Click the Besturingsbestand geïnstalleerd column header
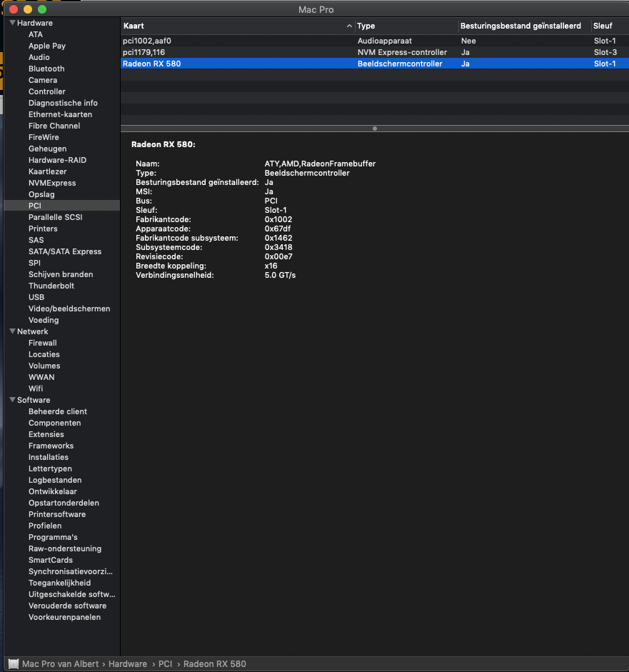 (525, 26)
